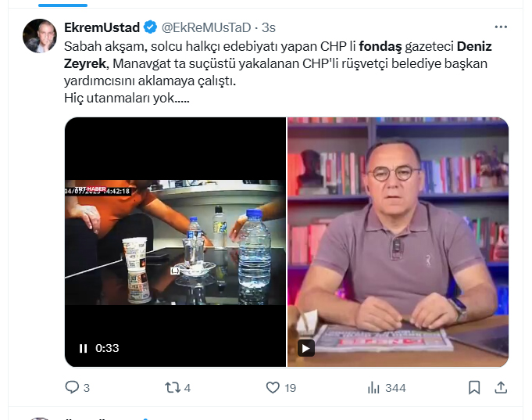View analytics bar chart icon
Viewport: 532px width, 420px height.
coord(373,387)
